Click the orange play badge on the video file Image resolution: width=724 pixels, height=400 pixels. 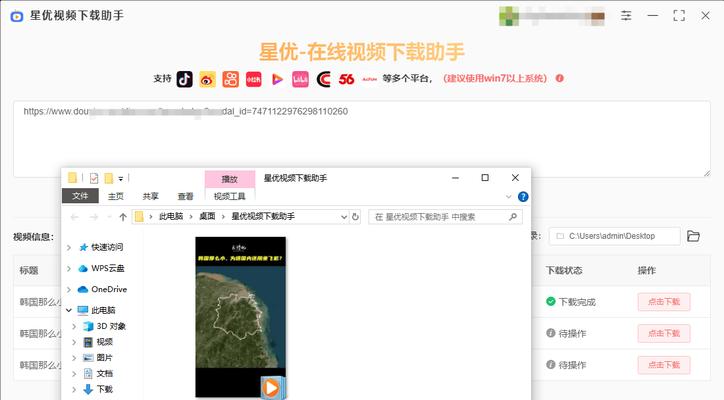click(x=272, y=387)
